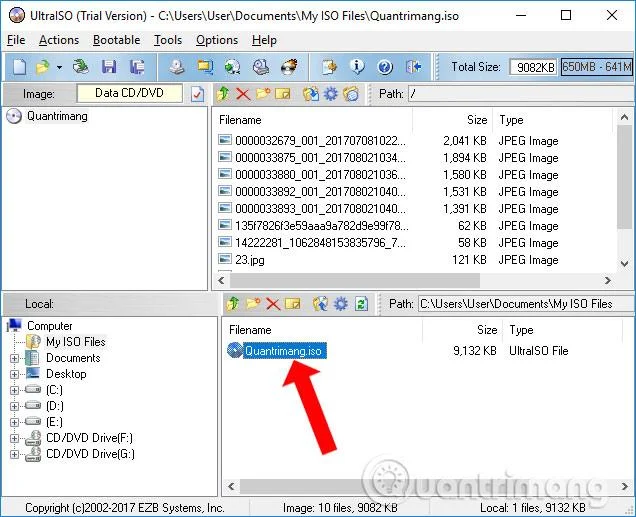Open the File menu
The height and width of the screenshot is (517, 636).
point(16,40)
